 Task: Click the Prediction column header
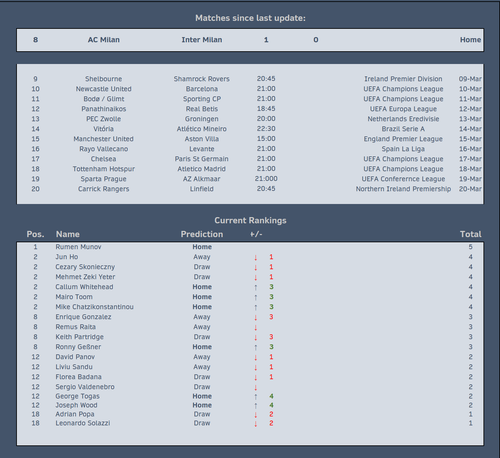202,234
